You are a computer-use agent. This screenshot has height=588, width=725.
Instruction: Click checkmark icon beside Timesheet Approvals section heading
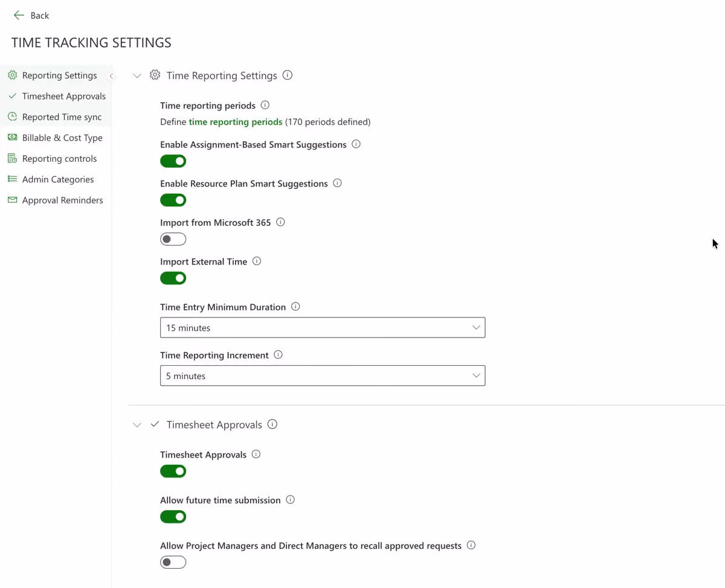(x=155, y=424)
